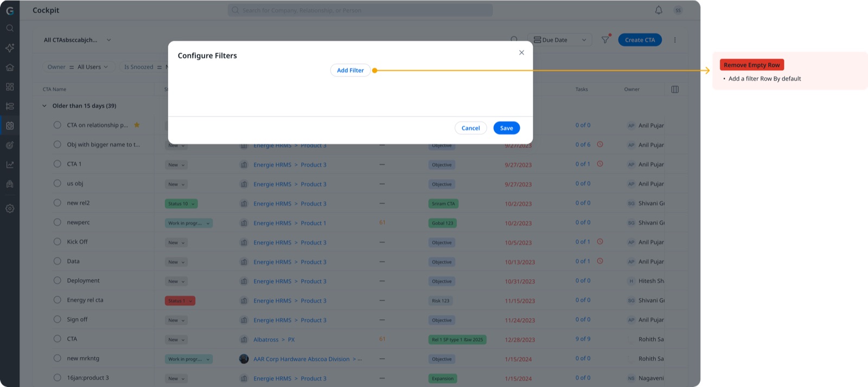Click the overdue clock icon on Kick Off row

point(600,242)
